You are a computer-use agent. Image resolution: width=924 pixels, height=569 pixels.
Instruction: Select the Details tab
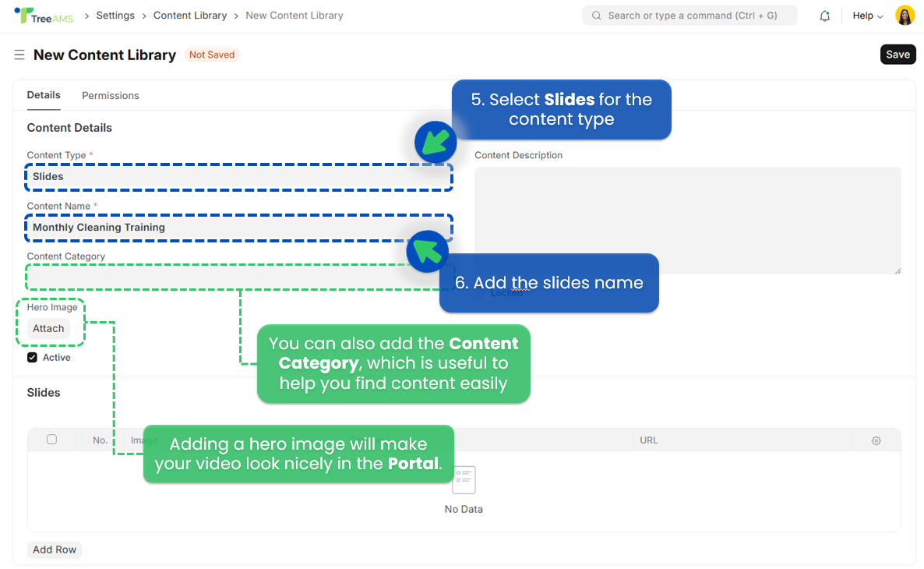(44, 96)
